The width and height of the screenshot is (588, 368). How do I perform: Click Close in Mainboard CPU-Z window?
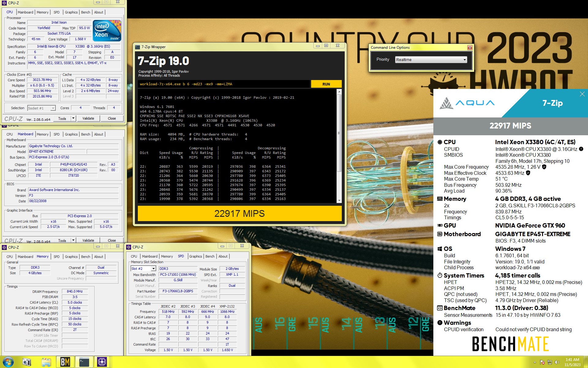[112, 240]
